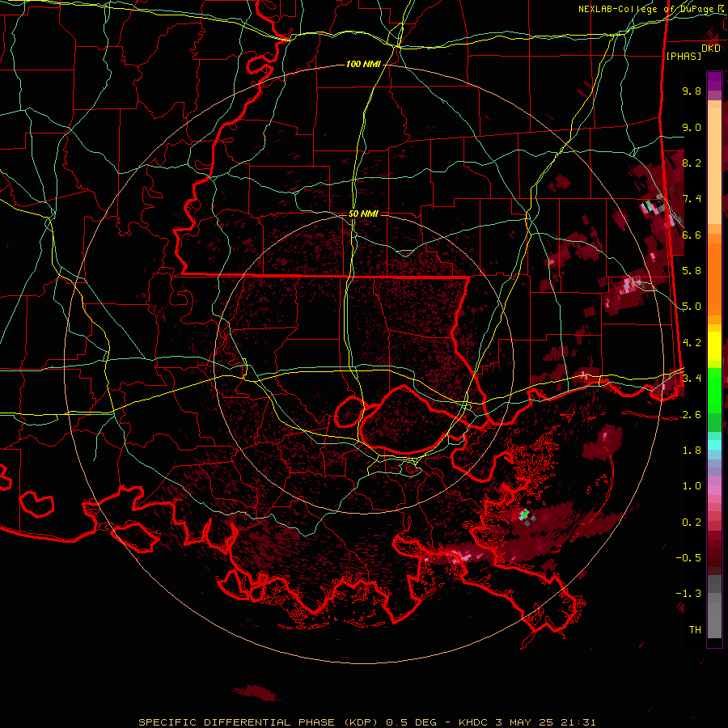Click the 1.8 value on the color scale

click(x=692, y=450)
